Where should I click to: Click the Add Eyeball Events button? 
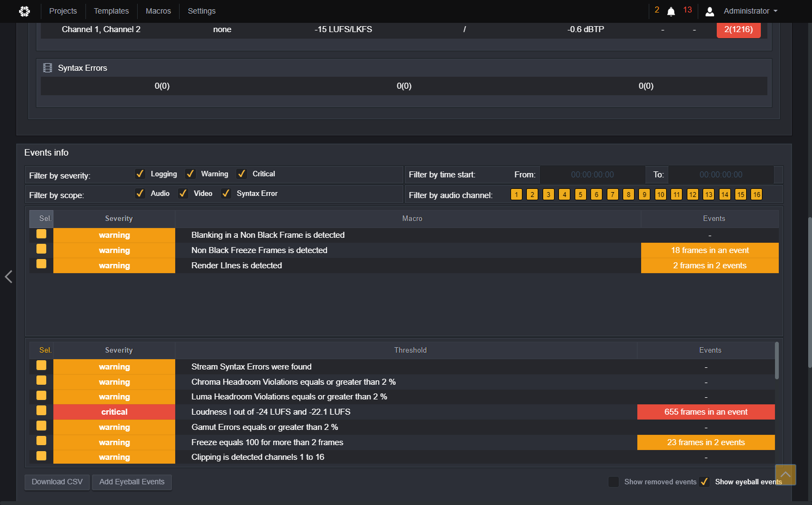(x=132, y=482)
